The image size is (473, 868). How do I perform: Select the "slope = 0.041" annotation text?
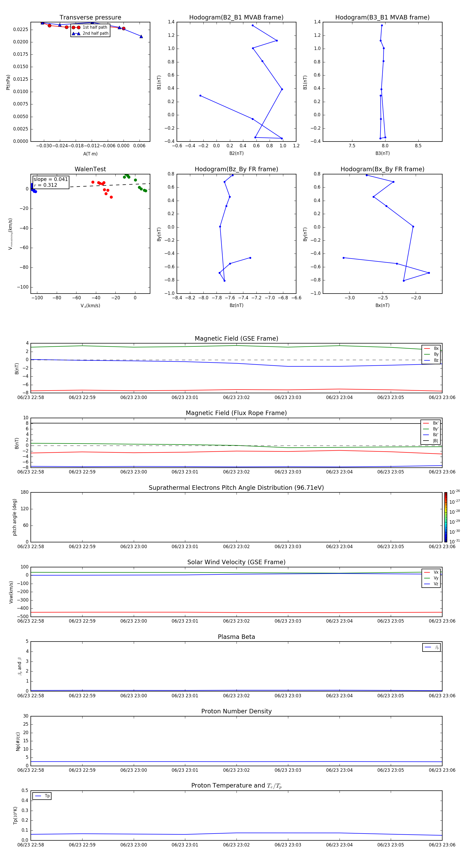(50, 179)
